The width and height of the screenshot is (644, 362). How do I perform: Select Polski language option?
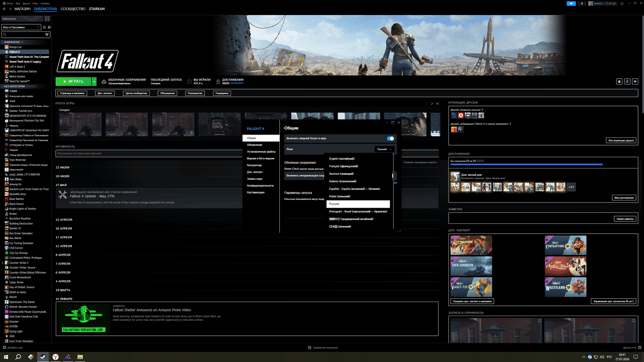[358, 196]
